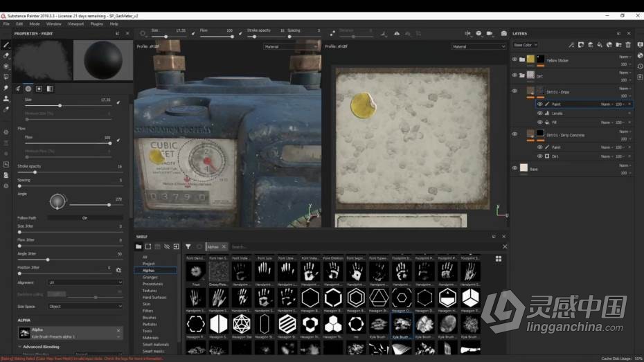The width and height of the screenshot is (644, 362).
Task: Adjust the Size slider in properties panel
Action: [68, 106]
